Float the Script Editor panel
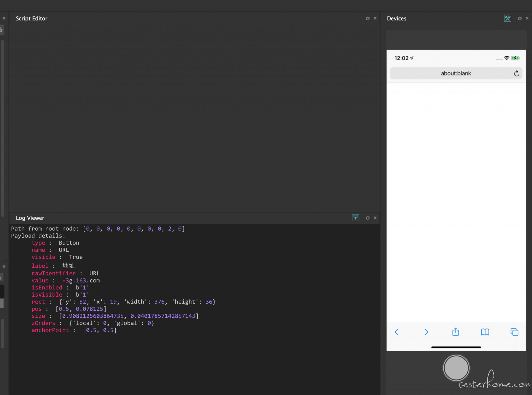532x395 pixels. point(368,18)
